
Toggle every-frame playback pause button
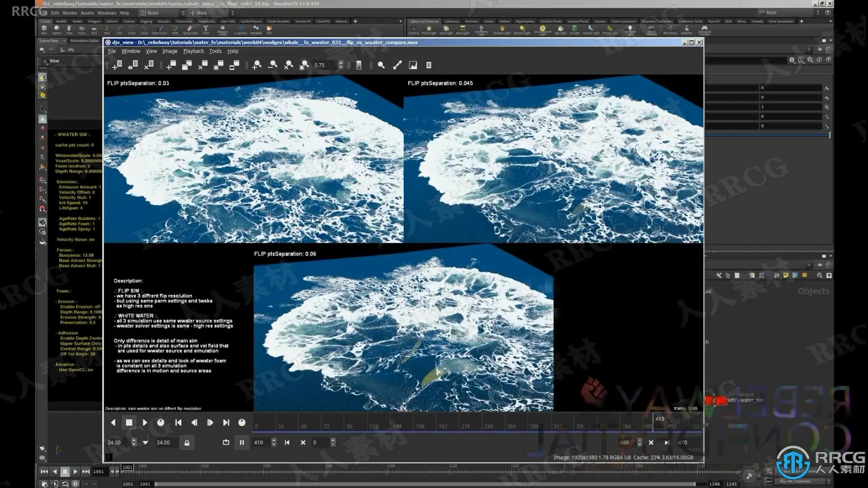coord(242,443)
